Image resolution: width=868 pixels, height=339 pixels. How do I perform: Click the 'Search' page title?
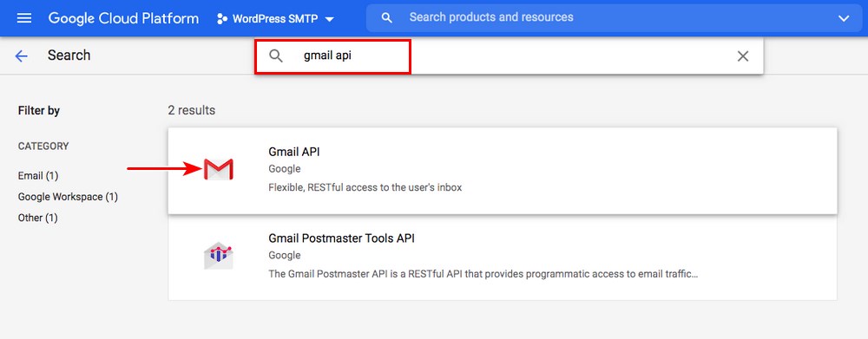pos(69,55)
